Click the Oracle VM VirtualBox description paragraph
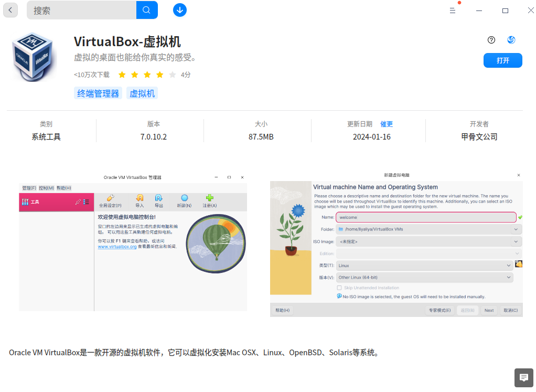Screen dimensions: 536x392 pyautogui.click(x=195, y=352)
